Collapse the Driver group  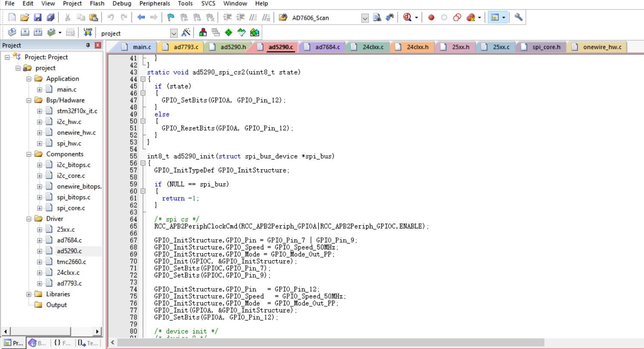coord(28,219)
